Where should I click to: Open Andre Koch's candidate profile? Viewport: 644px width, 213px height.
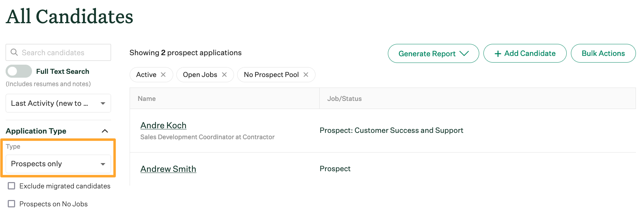(163, 125)
